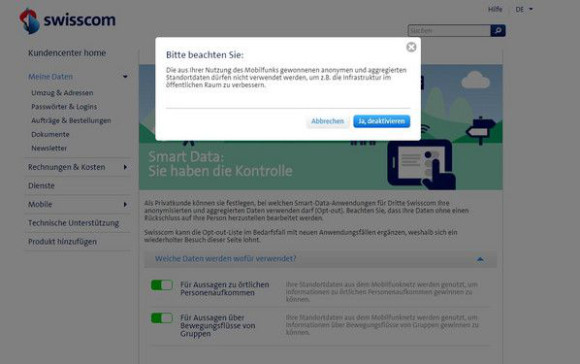Click the Smart Data banner tablet illustration
The image size is (580, 364).
(x=422, y=164)
